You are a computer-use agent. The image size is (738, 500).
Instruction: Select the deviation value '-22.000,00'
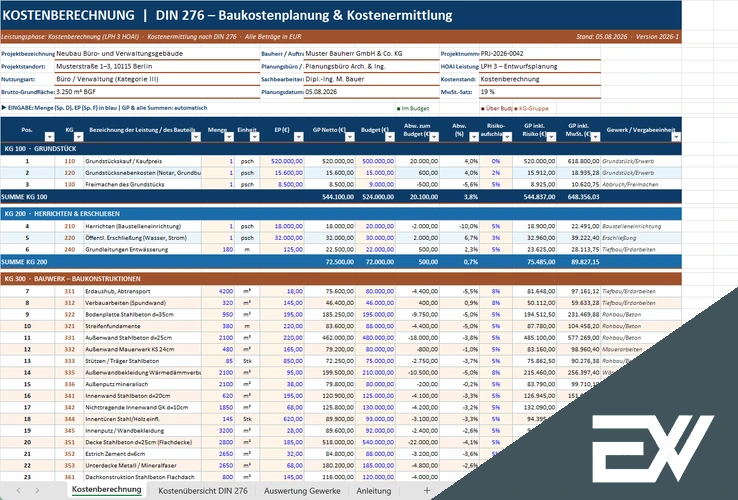(417, 442)
